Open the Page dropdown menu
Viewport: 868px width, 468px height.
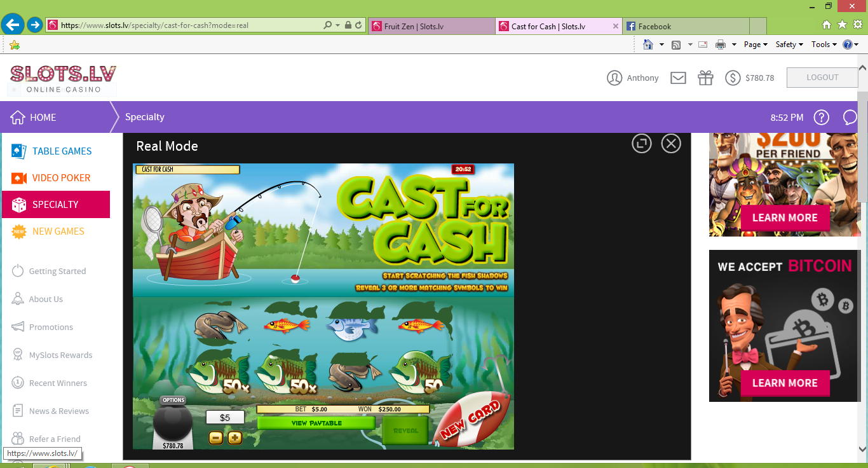click(756, 45)
